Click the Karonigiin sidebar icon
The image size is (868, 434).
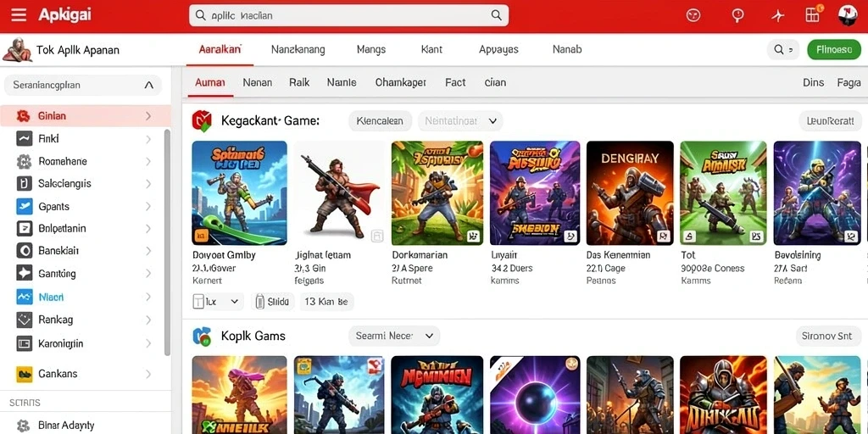[x=25, y=343]
